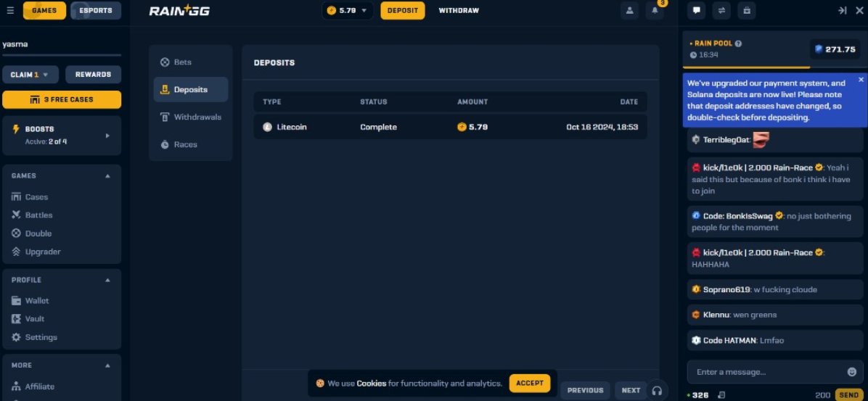Click the Oct 16 2024 date cell
The width and height of the screenshot is (868, 401).
tap(602, 127)
